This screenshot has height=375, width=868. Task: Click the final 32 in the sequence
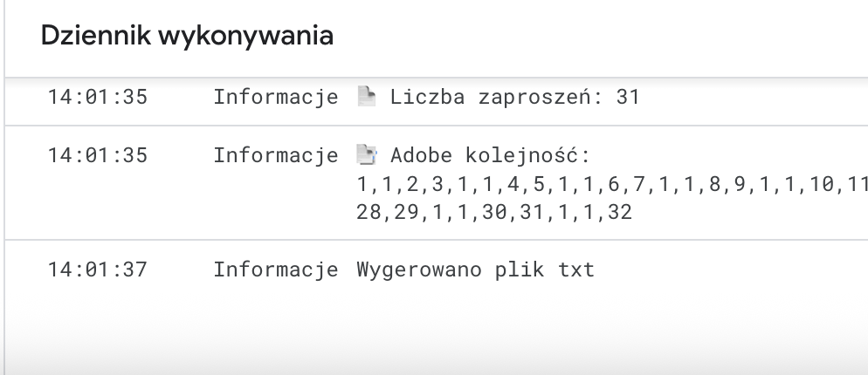click(x=620, y=213)
